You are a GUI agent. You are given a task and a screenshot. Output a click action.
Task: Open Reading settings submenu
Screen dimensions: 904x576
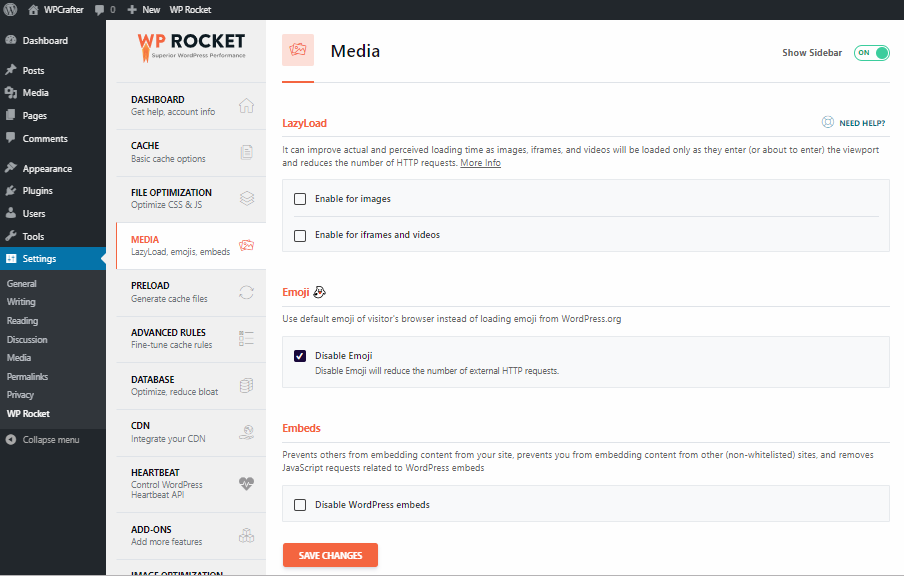[22, 321]
